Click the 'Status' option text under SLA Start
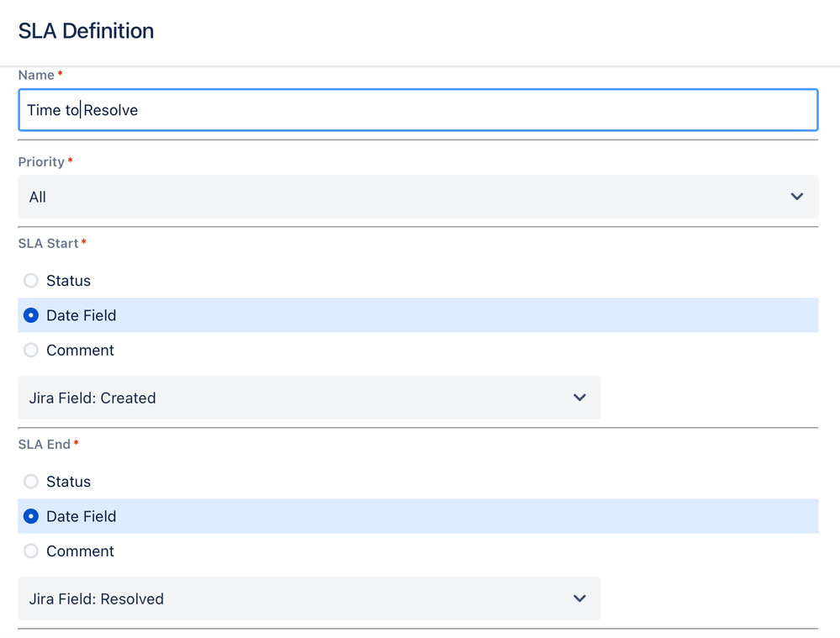Viewport: 840px width, 638px height. [68, 281]
